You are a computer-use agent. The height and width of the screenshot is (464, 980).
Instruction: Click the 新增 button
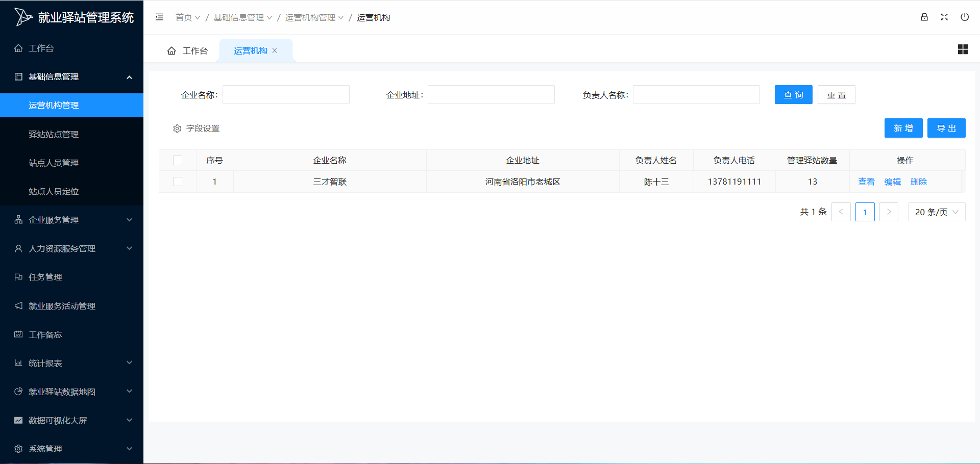pyautogui.click(x=903, y=128)
